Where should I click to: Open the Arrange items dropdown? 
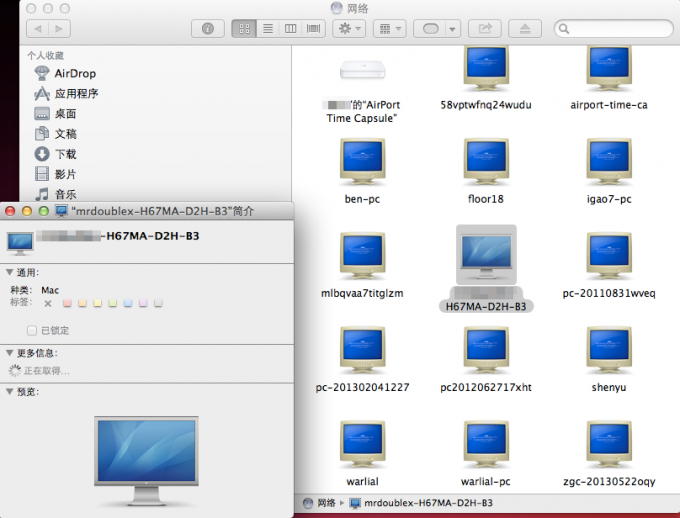(388, 29)
